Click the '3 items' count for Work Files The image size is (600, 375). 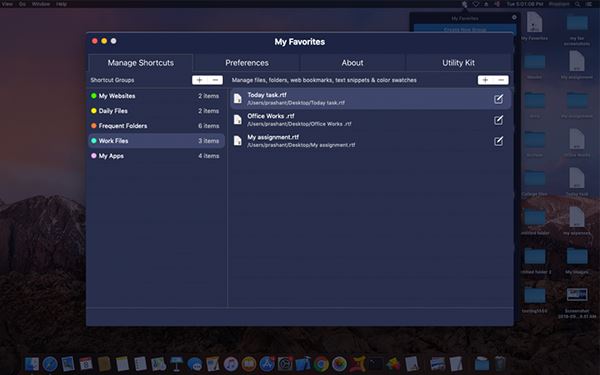tap(209, 141)
